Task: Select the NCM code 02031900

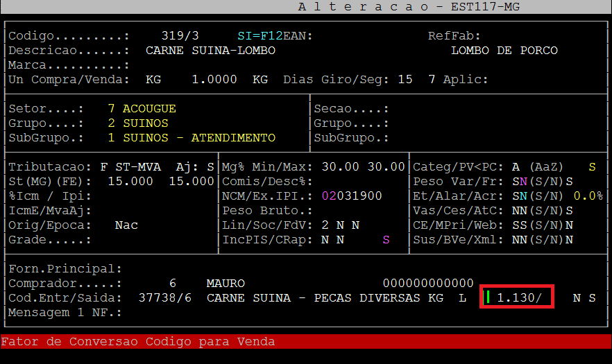Action: [x=351, y=196]
